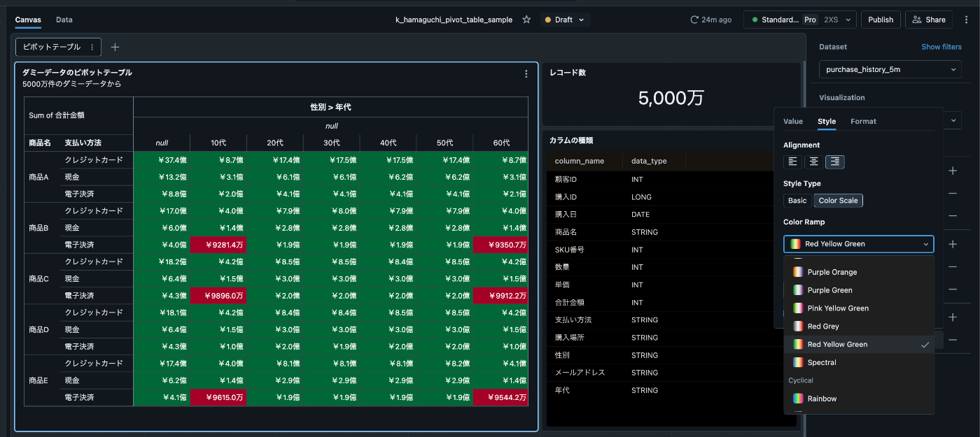The height and width of the screenshot is (437, 980).
Task: Click the ¥37.4億 cell
Action: point(162,160)
